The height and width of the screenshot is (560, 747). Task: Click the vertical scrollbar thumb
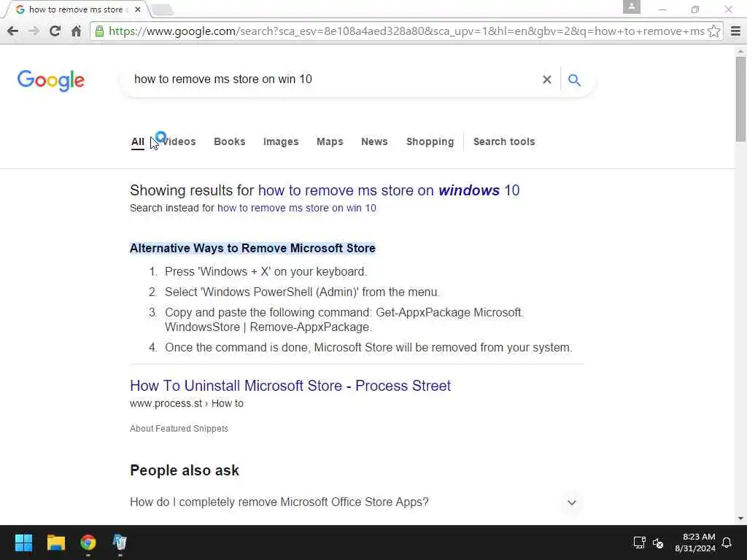click(x=740, y=99)
